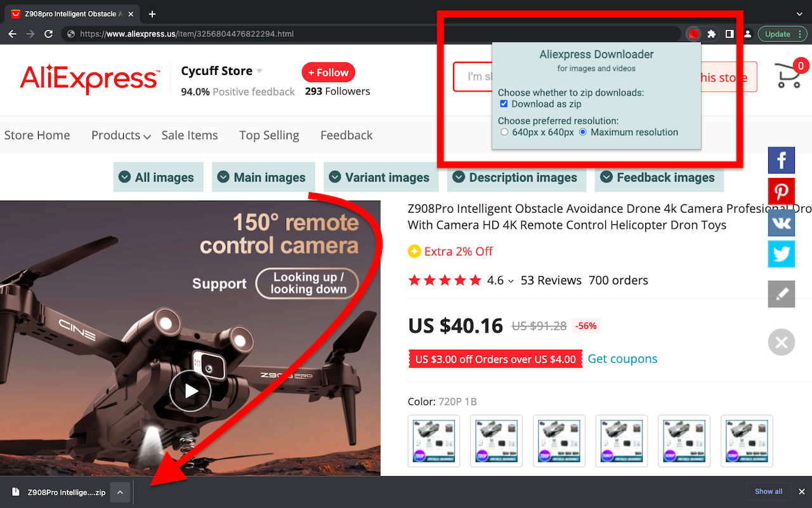Follow the Cycuff Store
This screenshot has width=812, height=508.
(x=329, y=72)
